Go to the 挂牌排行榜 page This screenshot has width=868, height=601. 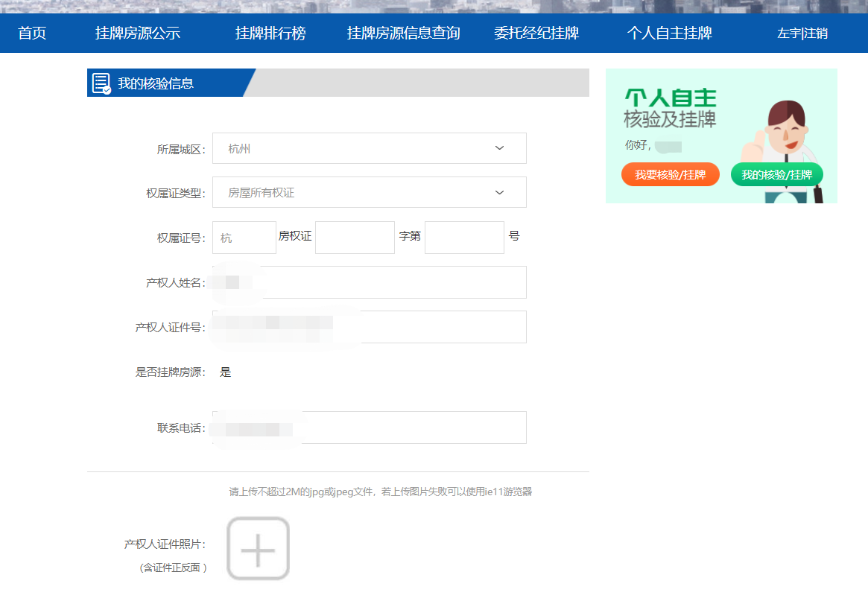(270, 34)
